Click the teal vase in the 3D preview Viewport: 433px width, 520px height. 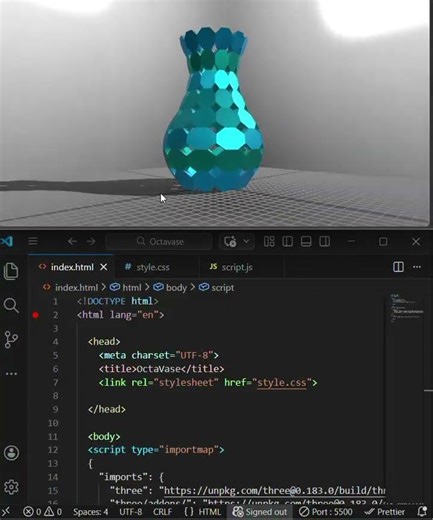pyautogui.click(x=214, y=110)
